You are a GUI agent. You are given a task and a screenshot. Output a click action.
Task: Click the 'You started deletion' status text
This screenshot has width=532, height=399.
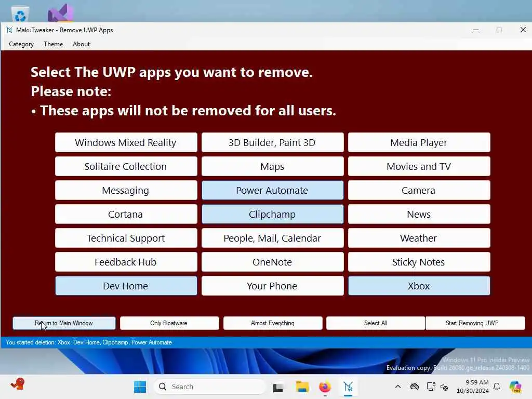89,342
